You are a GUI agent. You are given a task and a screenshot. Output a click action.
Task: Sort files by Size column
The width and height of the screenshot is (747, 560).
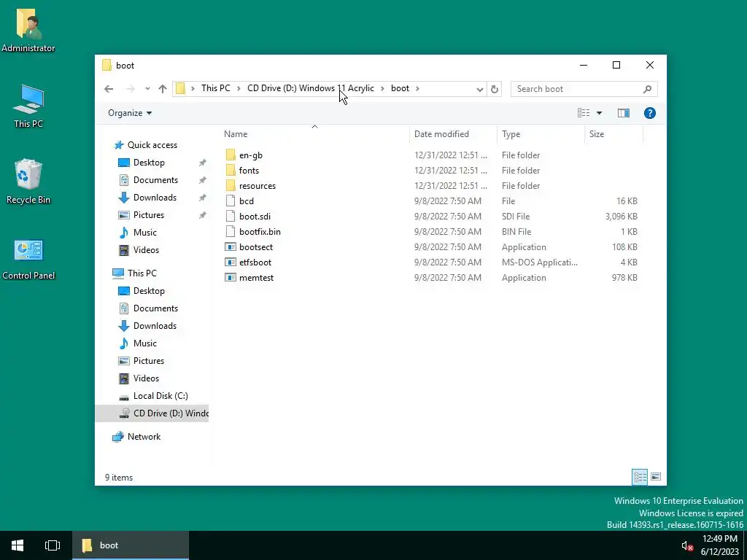[614, 134]
